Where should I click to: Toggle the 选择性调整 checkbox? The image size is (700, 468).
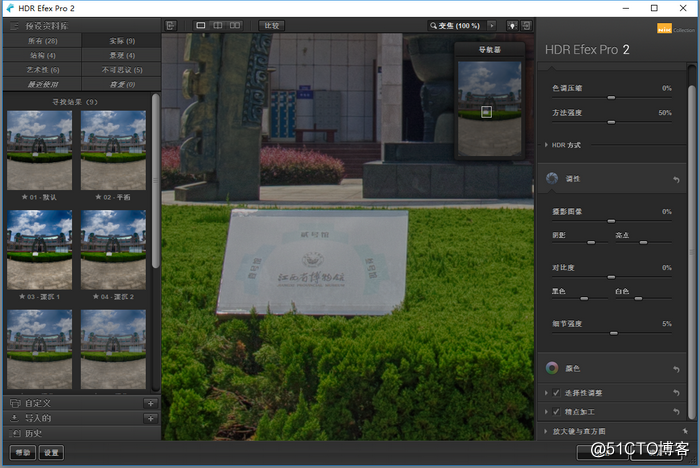pos(556,393)
